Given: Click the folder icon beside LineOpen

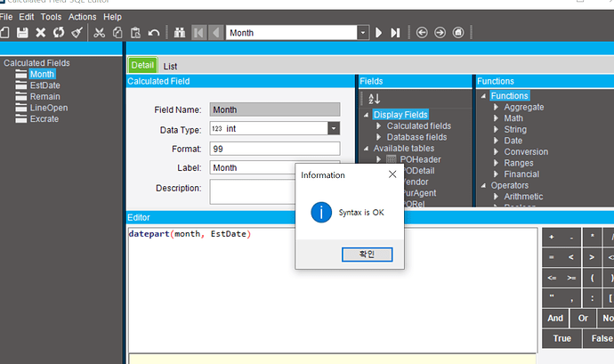Looking at the screenshot, I should coord(21,108).
